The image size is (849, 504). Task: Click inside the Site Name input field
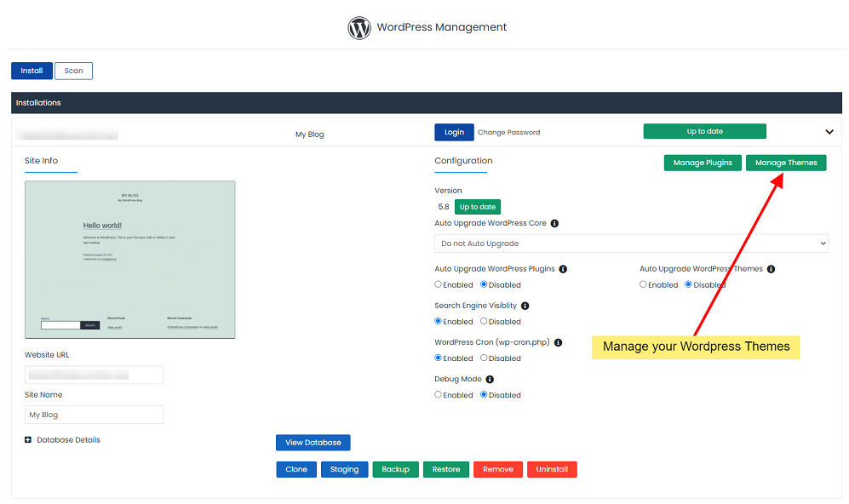click(x=94, y=415)
